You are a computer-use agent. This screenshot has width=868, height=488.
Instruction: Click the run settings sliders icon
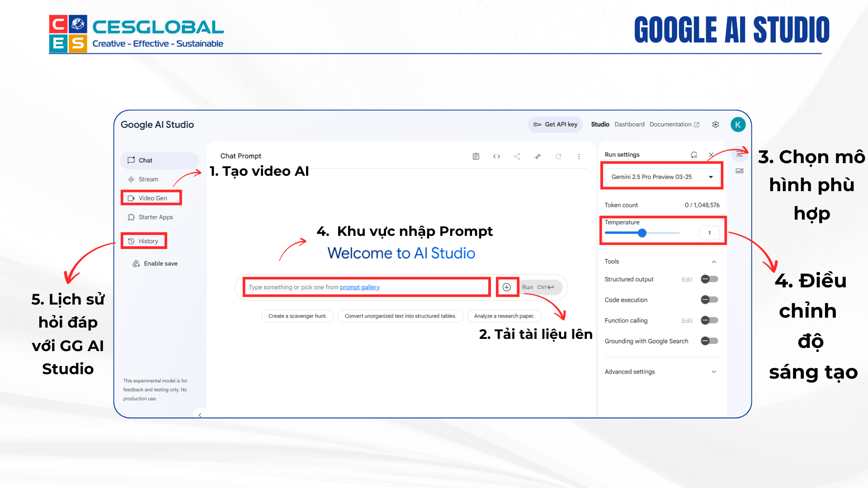[x=740, y=154]
